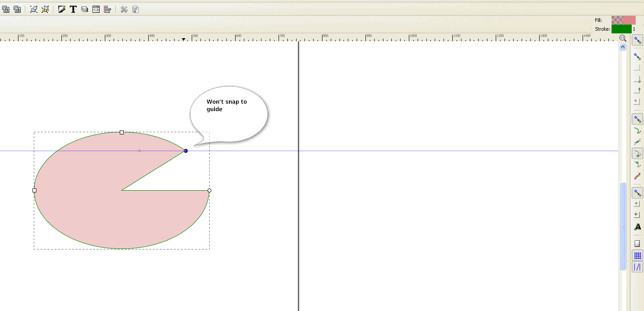The height and width of the screenshot is (311, 644).
Task: Open the Text and Font dialog
Action: [73, 9]
